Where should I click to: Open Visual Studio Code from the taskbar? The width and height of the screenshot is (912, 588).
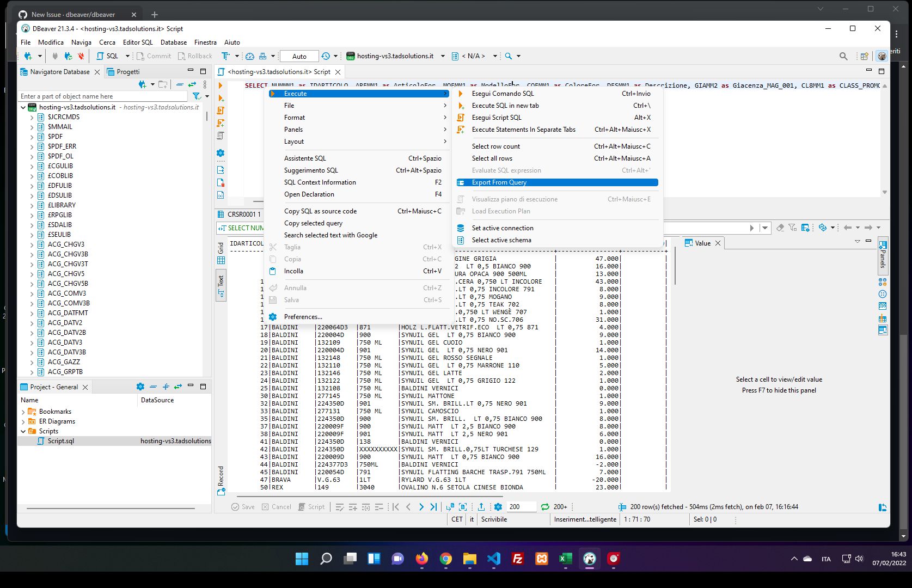(x=494, y=559)
